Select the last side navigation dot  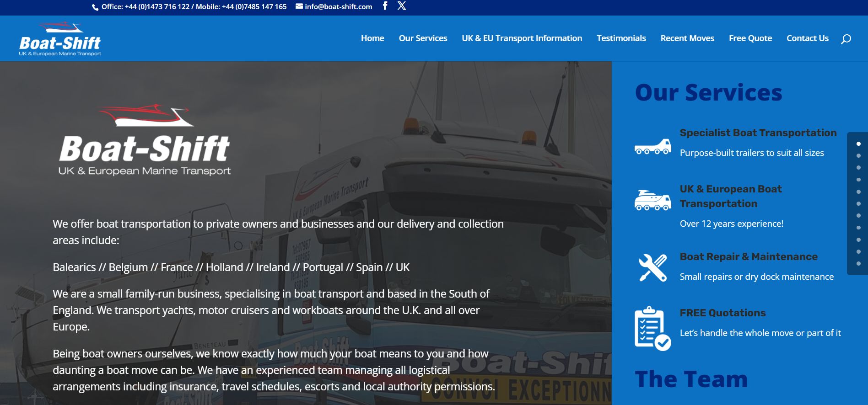click(858, 264)
